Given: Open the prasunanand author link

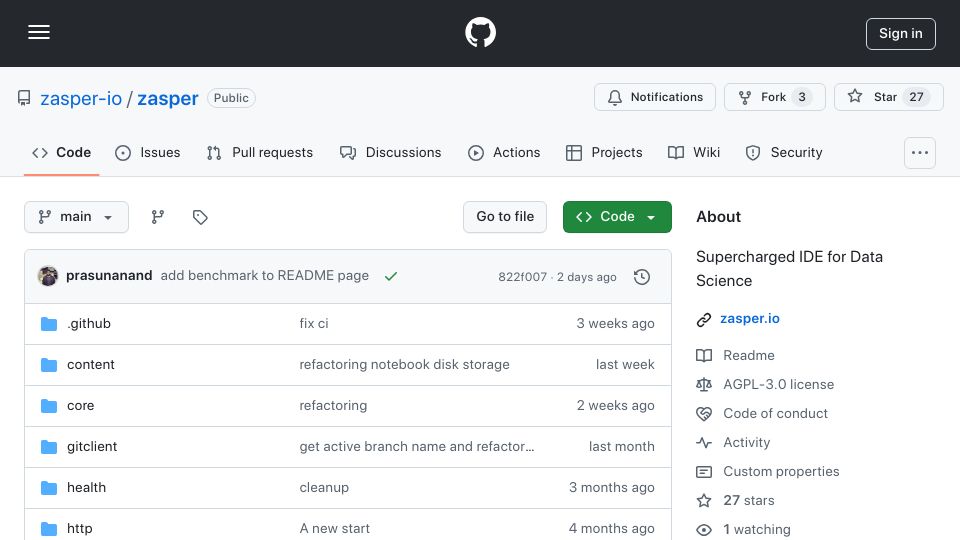Looking at the screenshot, I should click(x=109, y=276).
